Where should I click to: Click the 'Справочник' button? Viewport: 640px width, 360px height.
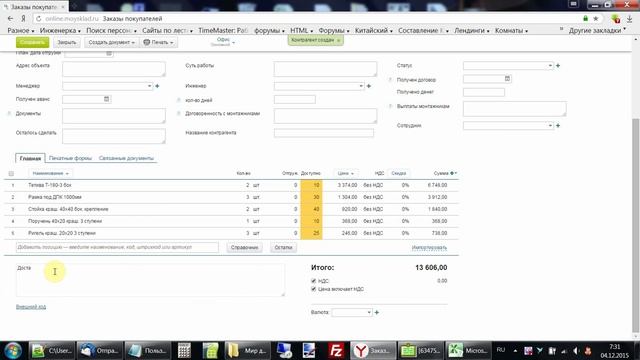[x=244, y=247]
